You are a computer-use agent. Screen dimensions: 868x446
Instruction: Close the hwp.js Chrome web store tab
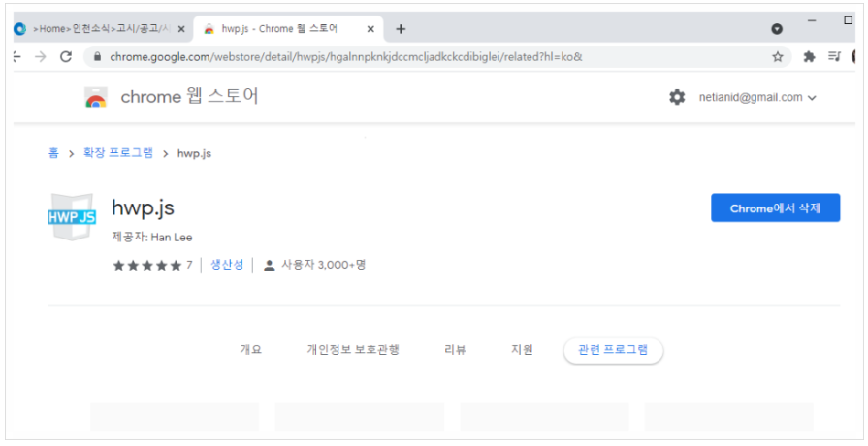370,29
